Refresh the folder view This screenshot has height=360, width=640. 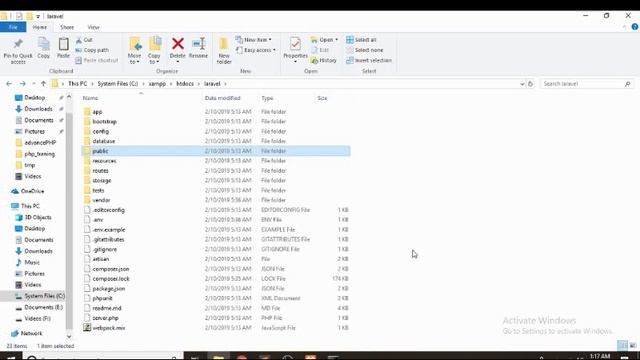click(530, 84)
